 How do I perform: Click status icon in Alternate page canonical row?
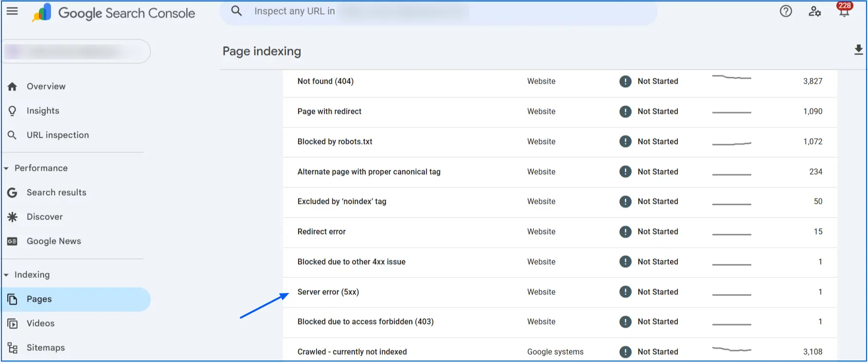click(x=625, y=172)
